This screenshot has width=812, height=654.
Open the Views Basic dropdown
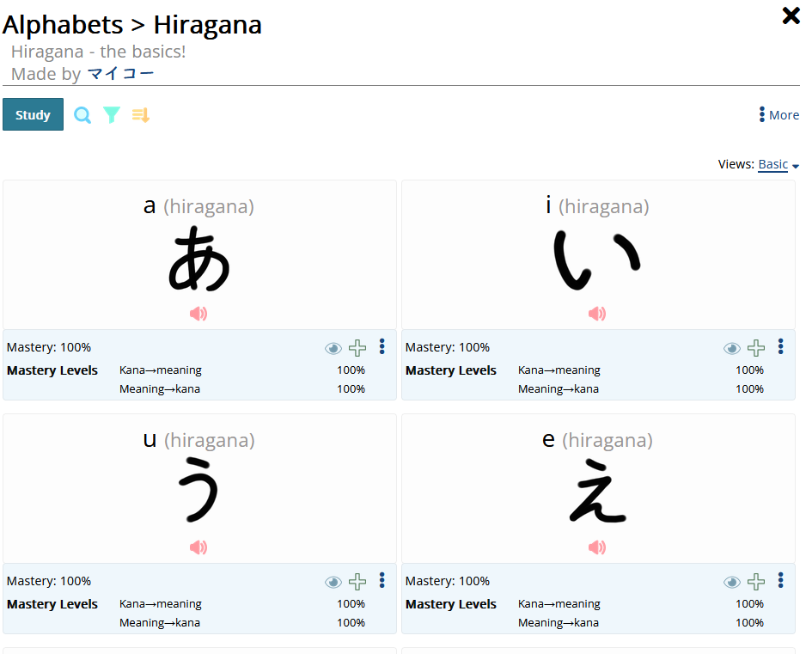(778, 164)
